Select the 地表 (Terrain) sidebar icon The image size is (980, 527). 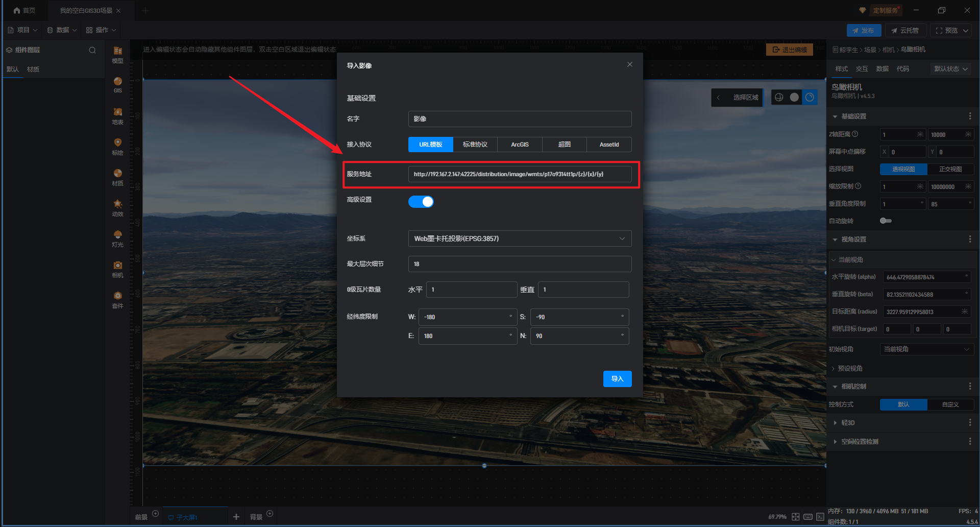click(117, 115)
